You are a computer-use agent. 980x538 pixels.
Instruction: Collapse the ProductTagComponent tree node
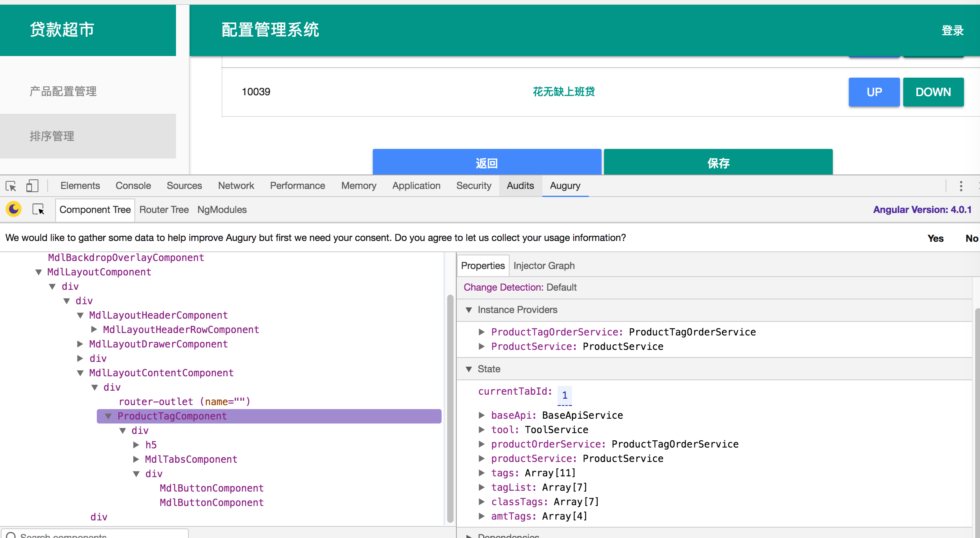pos(108,416)
